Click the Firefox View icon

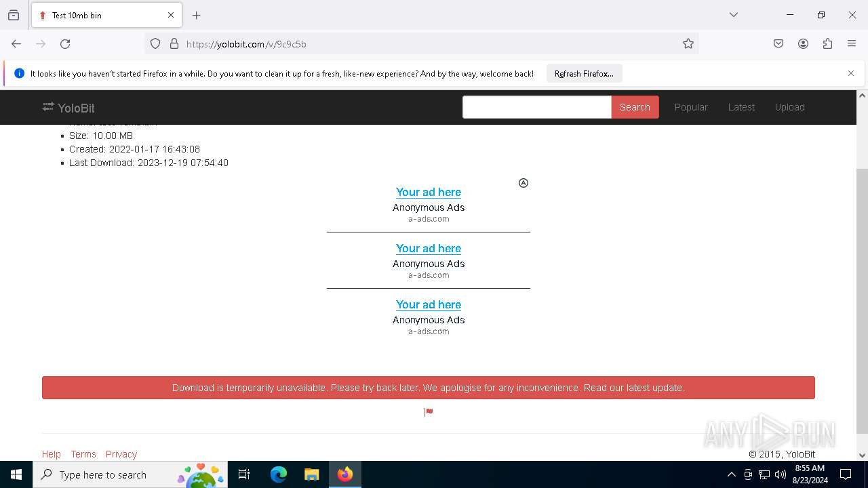click(x=14, y=15)
